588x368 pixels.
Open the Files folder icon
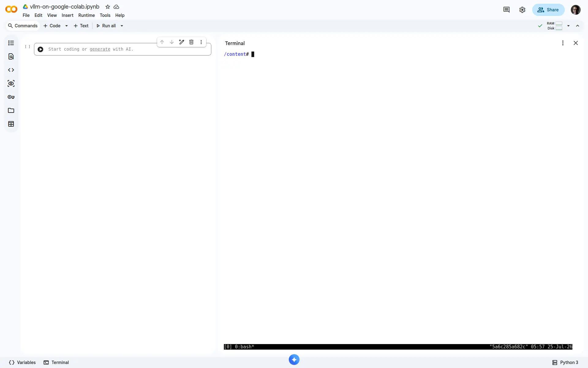11,110
